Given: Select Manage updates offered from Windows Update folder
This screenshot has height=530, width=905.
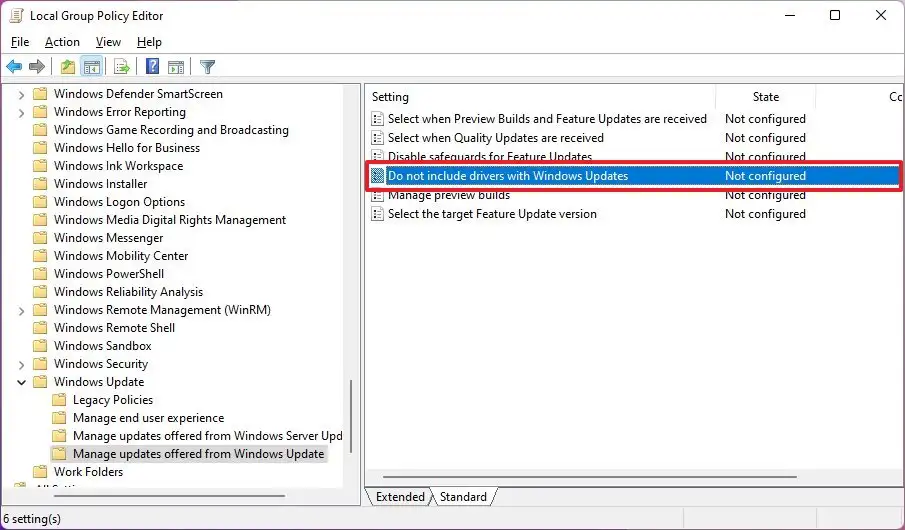Looking at the screenshot, I should [199, 454].
